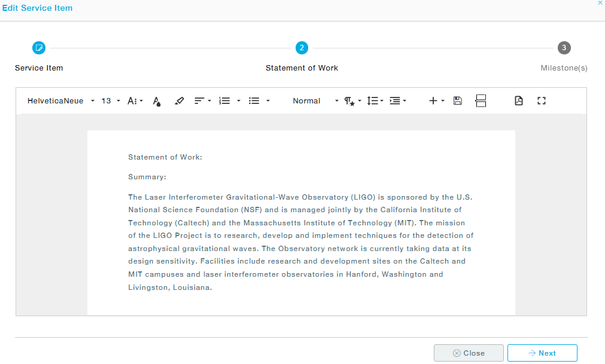Click the Next button
605x364 pixels.
coord(542,353)
